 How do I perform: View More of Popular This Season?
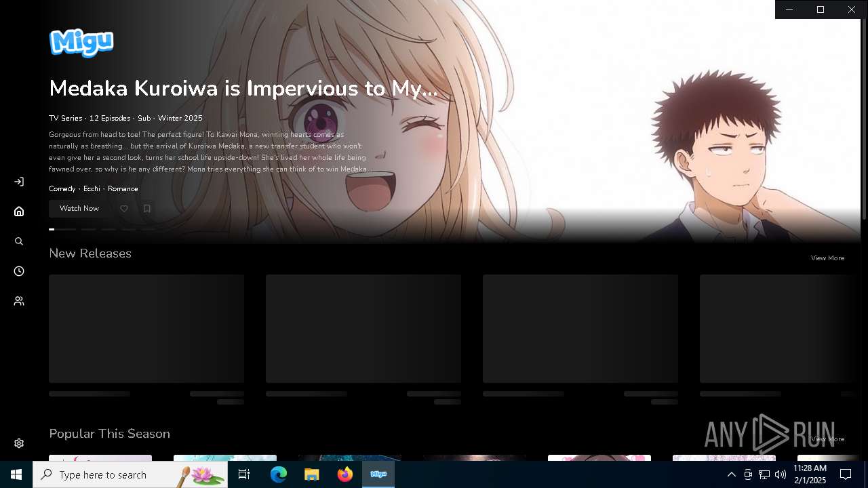tap(827, 439)
